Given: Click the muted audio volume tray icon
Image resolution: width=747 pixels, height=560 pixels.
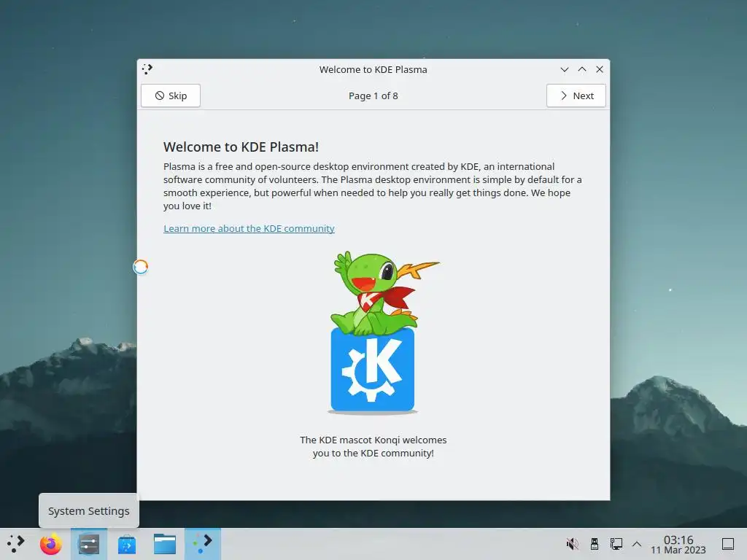Looking at the screenshot, I should 572,544.
